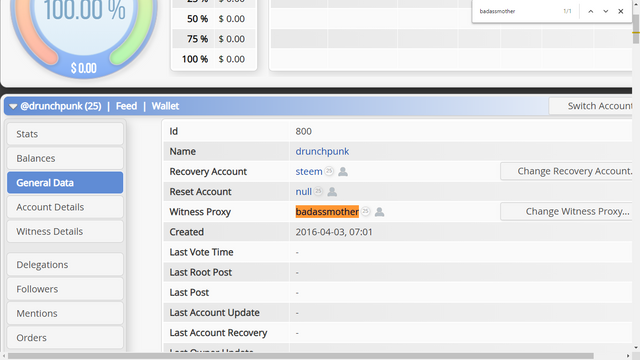Go to next find result

(606, 11)
